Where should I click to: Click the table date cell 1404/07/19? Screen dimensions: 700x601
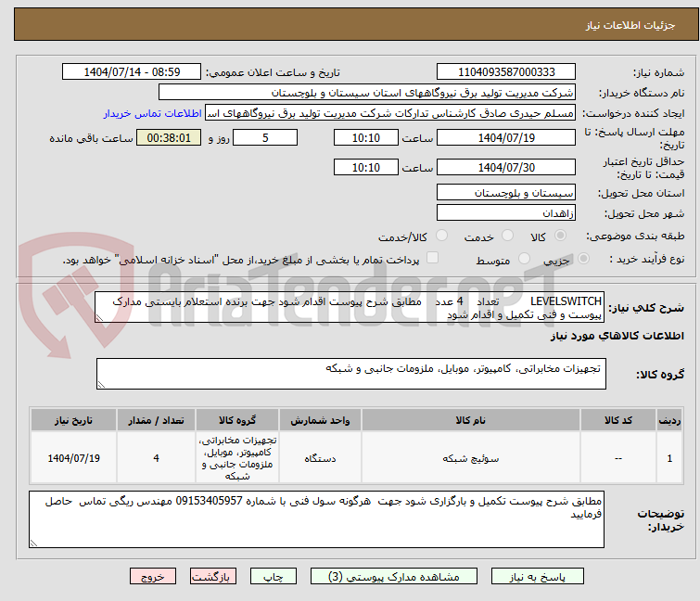tap(73, 458)
